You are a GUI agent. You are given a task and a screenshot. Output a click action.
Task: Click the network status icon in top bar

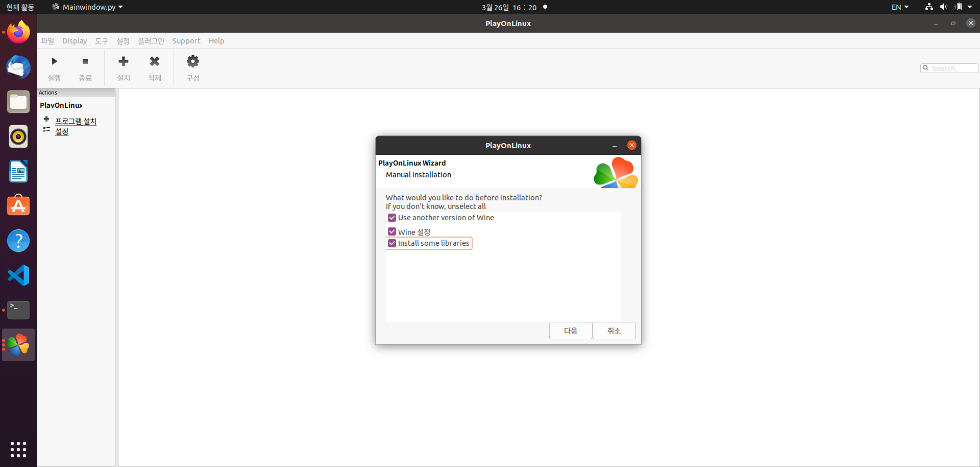929,7
